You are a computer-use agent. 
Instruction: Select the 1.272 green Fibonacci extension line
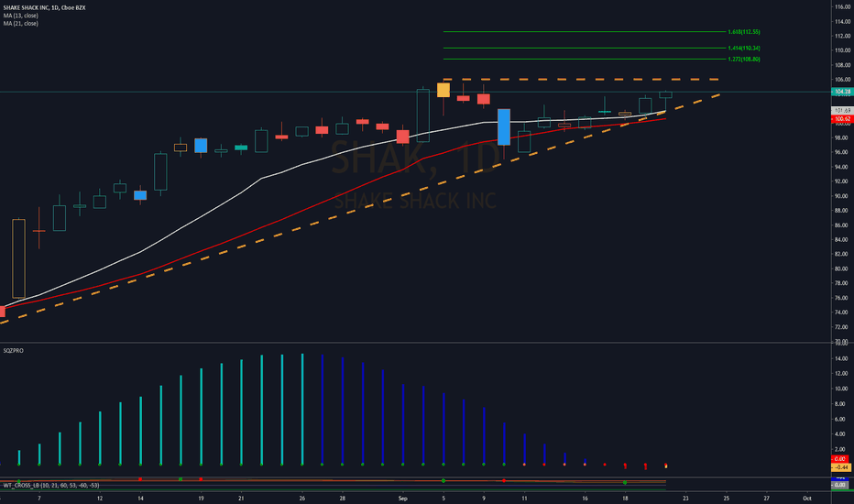pos(585,59)
